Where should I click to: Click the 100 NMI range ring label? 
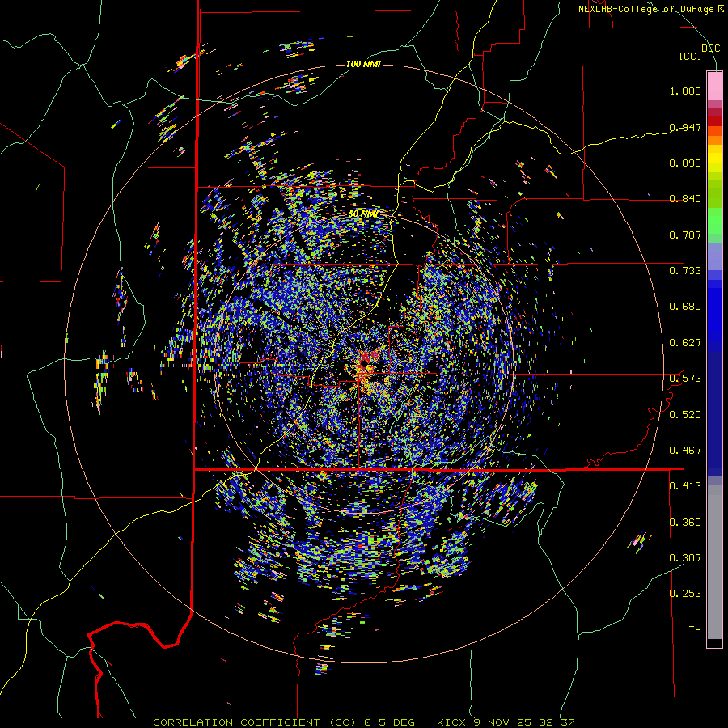[363, 64]
